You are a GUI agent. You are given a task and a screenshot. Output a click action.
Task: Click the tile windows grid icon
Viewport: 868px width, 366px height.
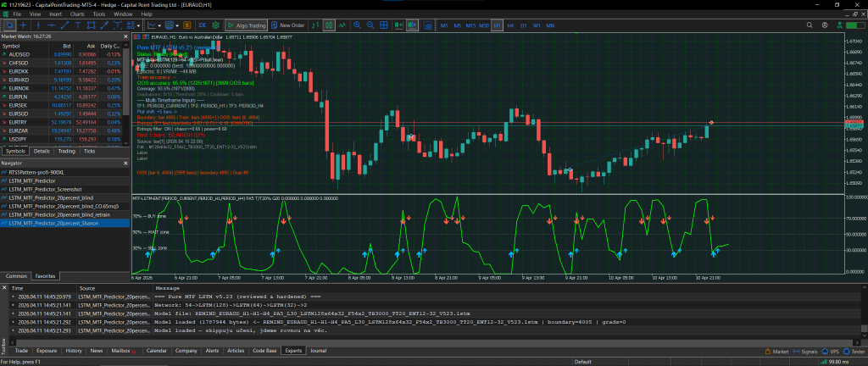pyautogui.click(x=383, y=25)
